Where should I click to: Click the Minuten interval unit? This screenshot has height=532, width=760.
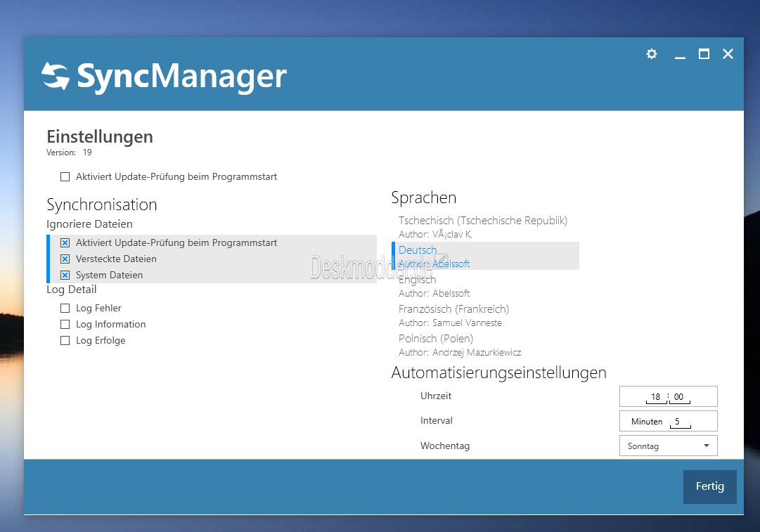pyautogui.click(x=647, y=422)
